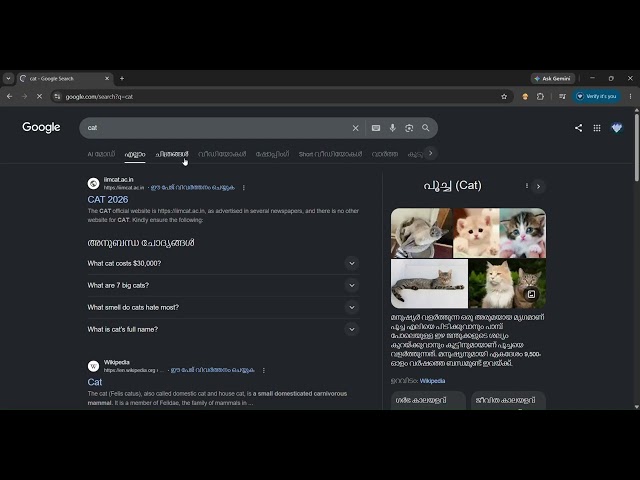
Task: Search by image with the lens icon
Action: point(409,128)
